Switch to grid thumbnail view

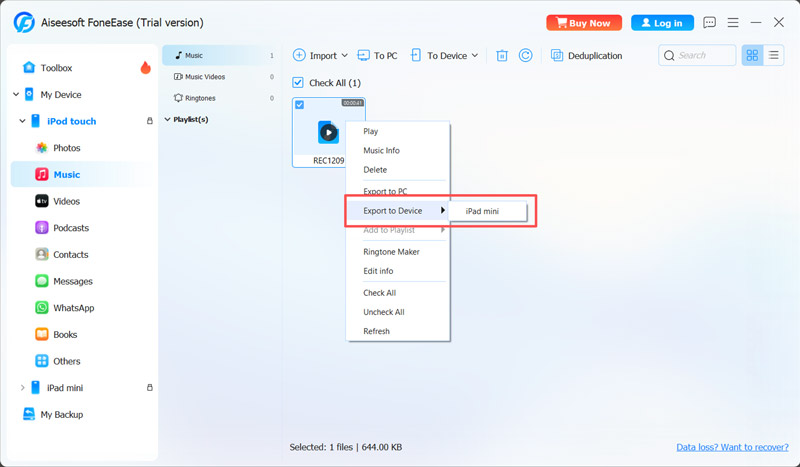tap(752, 55)
